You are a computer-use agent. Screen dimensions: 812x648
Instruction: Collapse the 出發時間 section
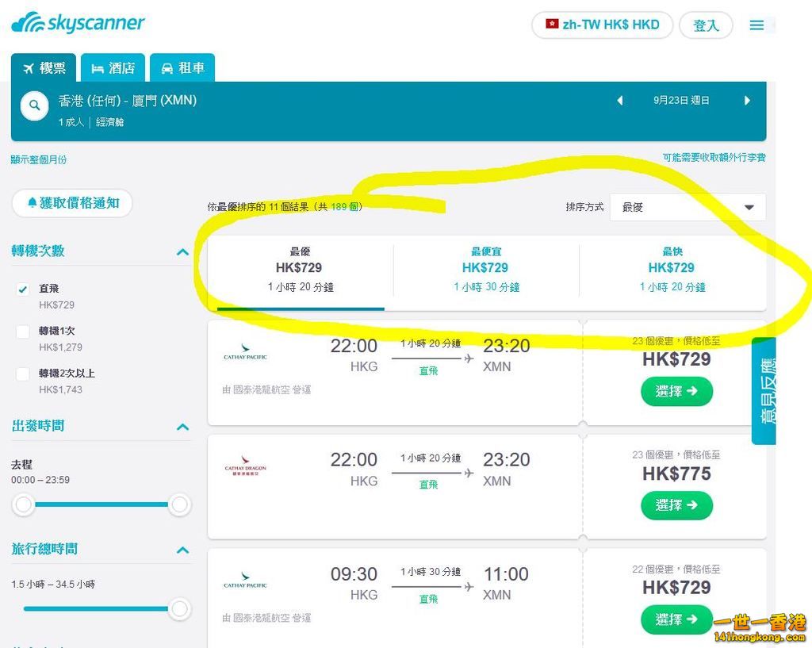coord(182,428)
